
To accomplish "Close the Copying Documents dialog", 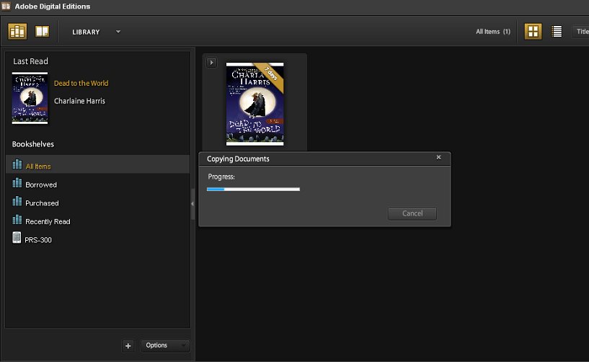I will pos(438,157).
